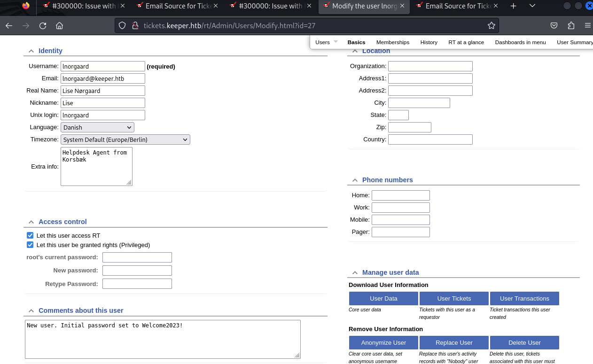
Task: Click the User Data download button
Action: click(x=383, y=298)
